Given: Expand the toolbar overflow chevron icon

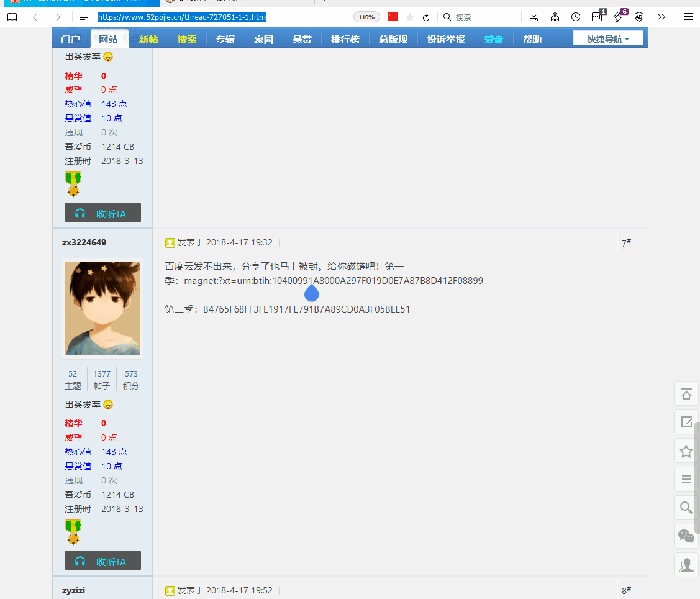Looking at the screenshot, I should pyautogui.click(x=661, y=17).
